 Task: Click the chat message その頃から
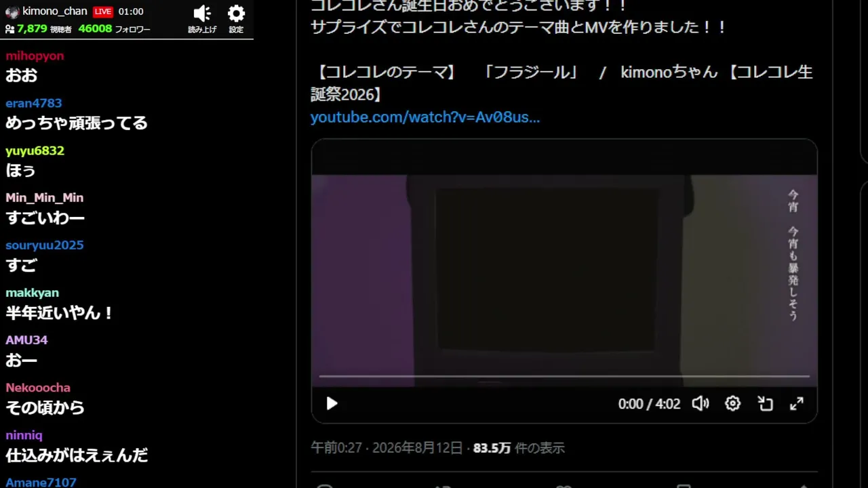pyautogui.click(x=45, y=407)
